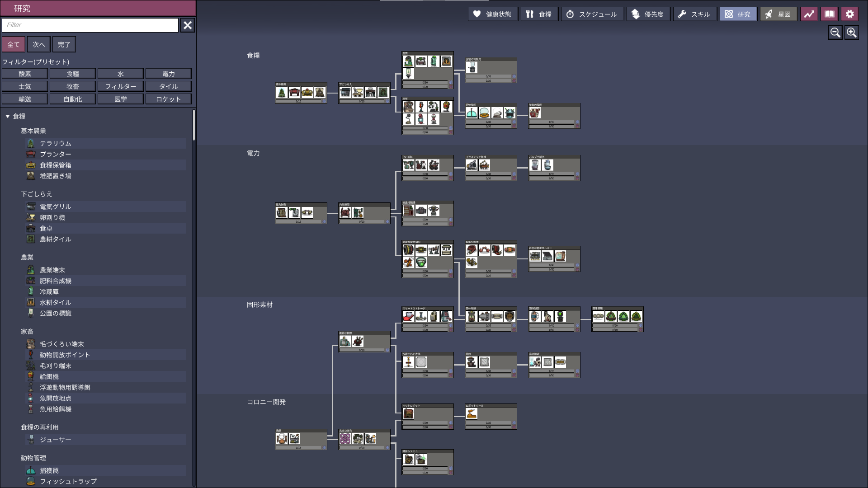Select the 基本農業 research node
868x488 pixels.
coord(301,93)
